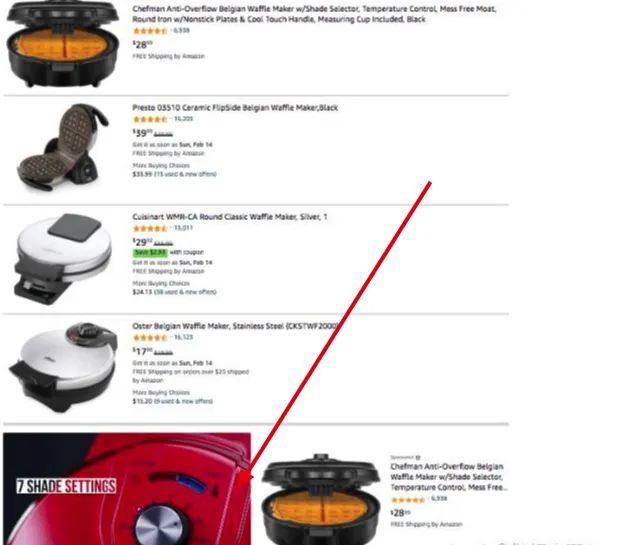The width and height of the screenshot is (634, 545).
Task: View Oster star rating icon
Action: pos(150,338)
